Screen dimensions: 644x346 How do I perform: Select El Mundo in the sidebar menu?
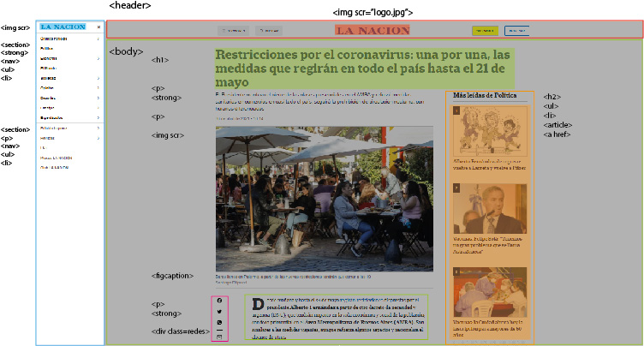(48, 68)
